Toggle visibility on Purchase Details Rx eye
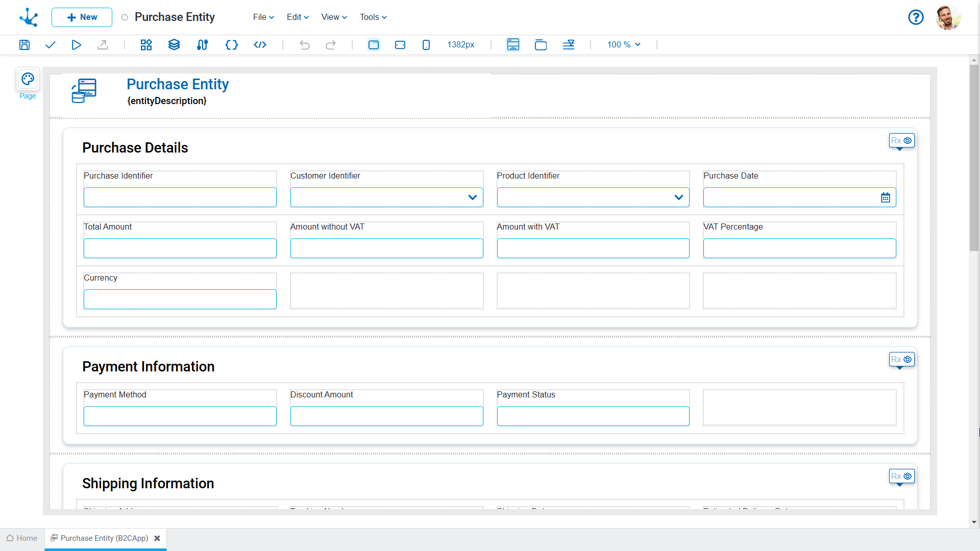Viewport: 980px width, 551px height. click(x=908, y=140)
